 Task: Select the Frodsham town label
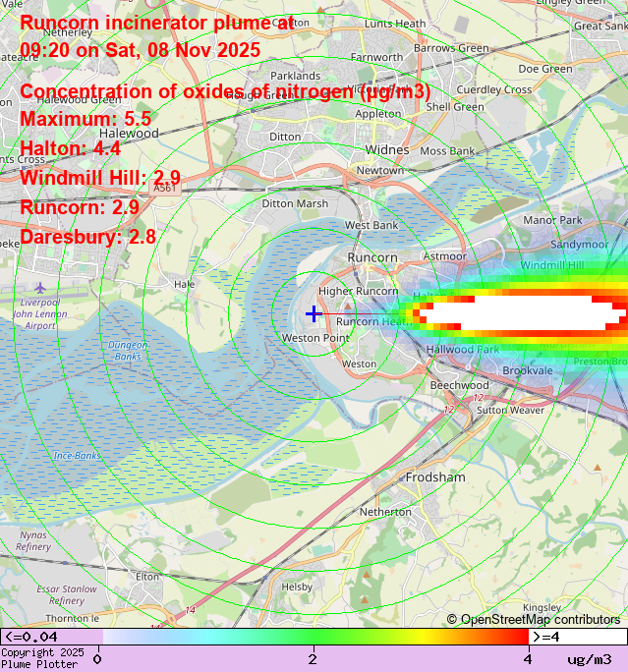(x=435, y=476)
